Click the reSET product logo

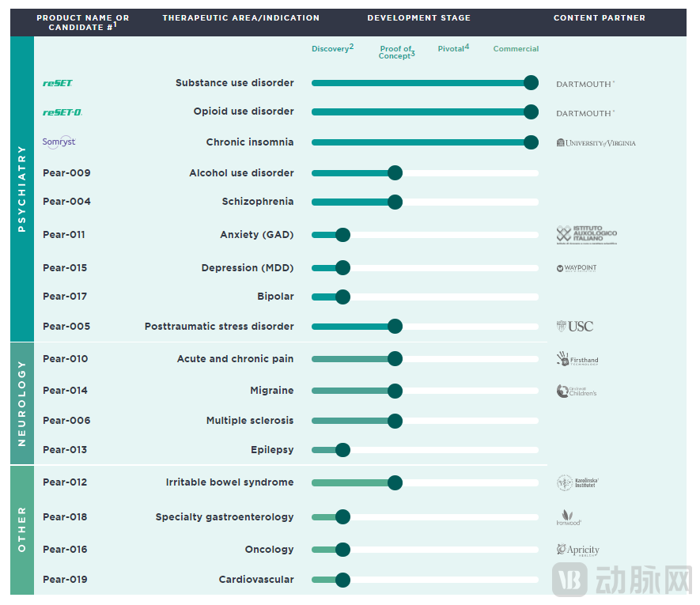58,83
